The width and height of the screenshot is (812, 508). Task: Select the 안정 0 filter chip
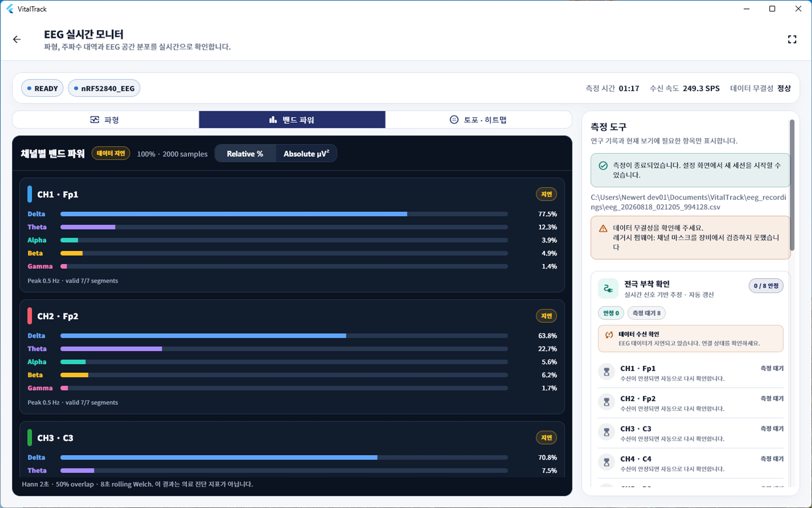click(611, 313)
